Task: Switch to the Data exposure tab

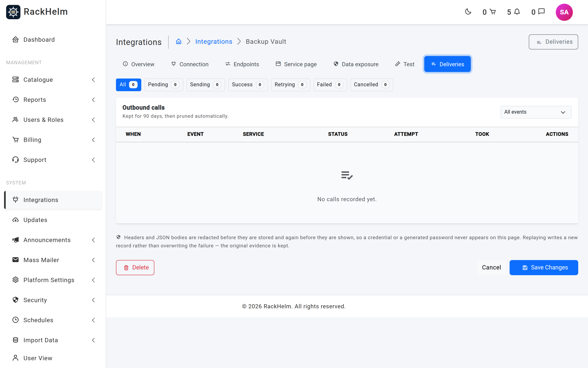Action: point(356,64)
